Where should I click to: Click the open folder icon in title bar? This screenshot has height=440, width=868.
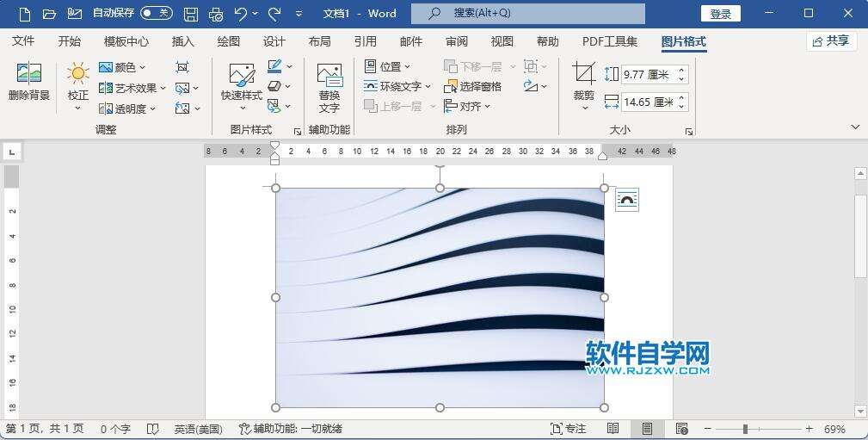click(49, 14)
